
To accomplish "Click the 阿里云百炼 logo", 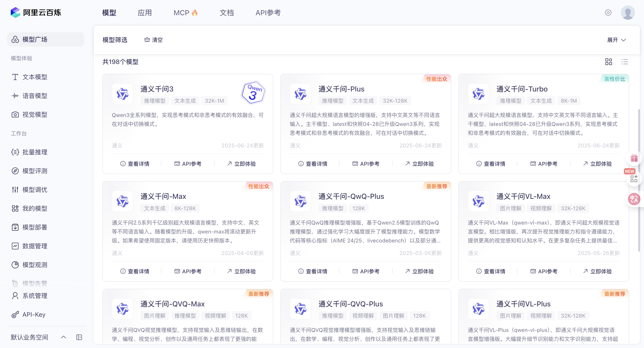I will tap(36, 13).
